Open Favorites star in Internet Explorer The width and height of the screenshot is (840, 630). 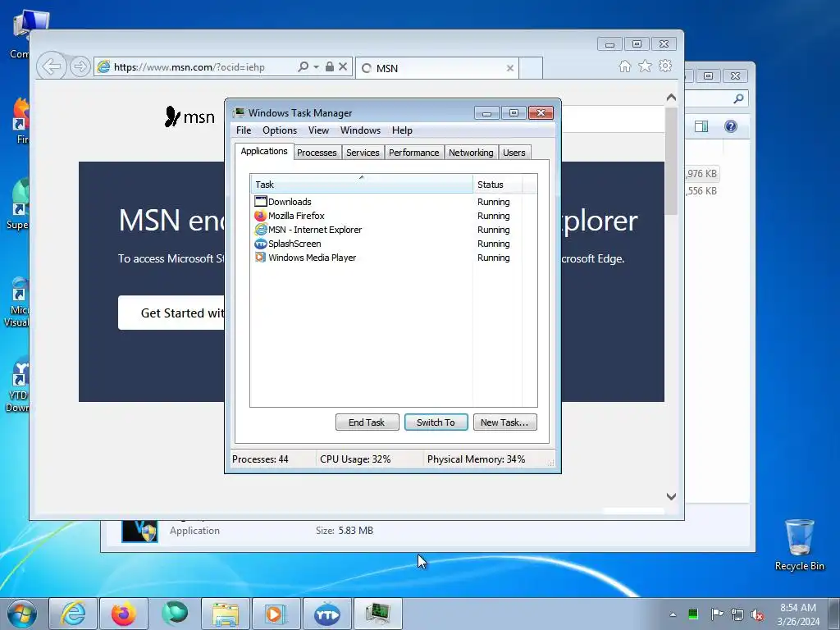coord(645,66)
